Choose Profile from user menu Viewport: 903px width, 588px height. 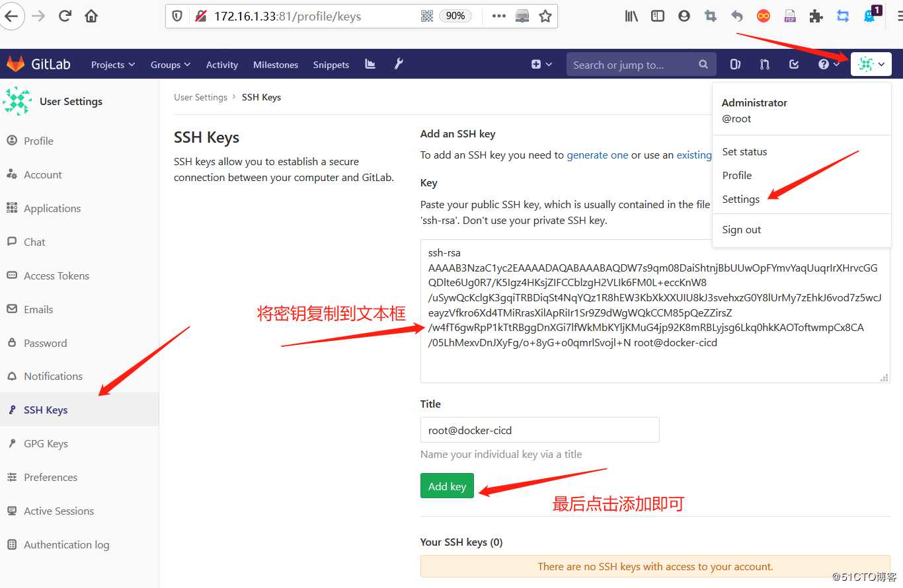[737, 175]
